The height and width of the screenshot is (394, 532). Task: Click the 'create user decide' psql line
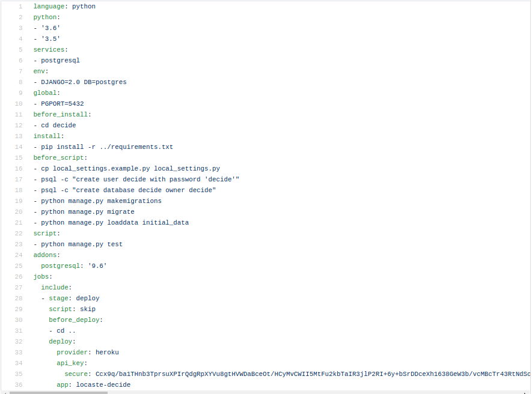click(136, 180)
